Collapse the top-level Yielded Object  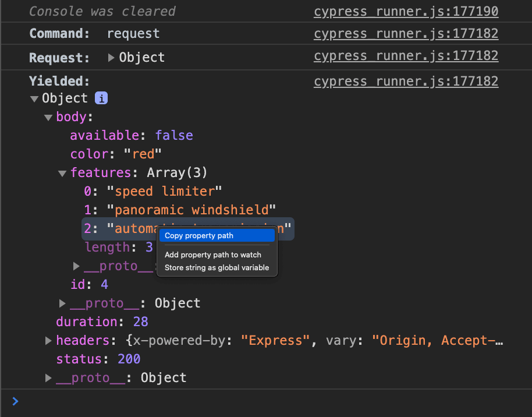[35, 98]
